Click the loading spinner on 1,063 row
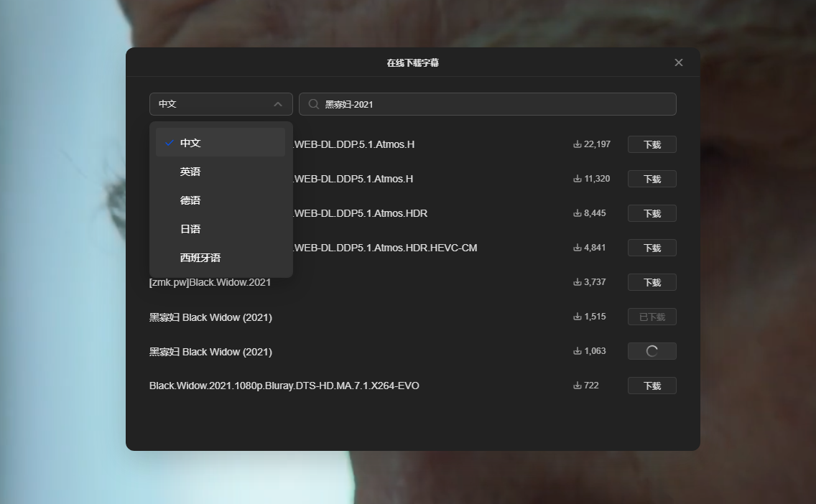This screenshot has width=816, height=504. tap(652, 351)
